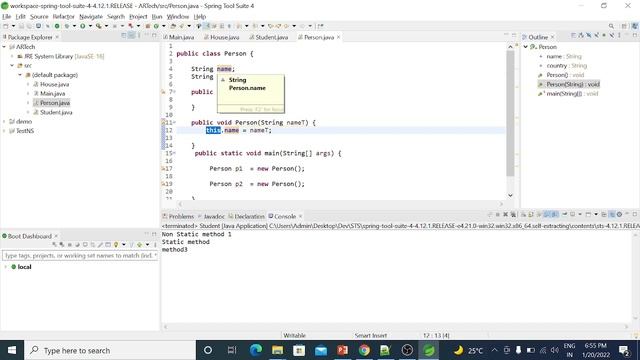The height and width of the screenshot is (360, 640).
Task: Toggle Hide Non-Public Members in Outline
Action: click(604, 36)
